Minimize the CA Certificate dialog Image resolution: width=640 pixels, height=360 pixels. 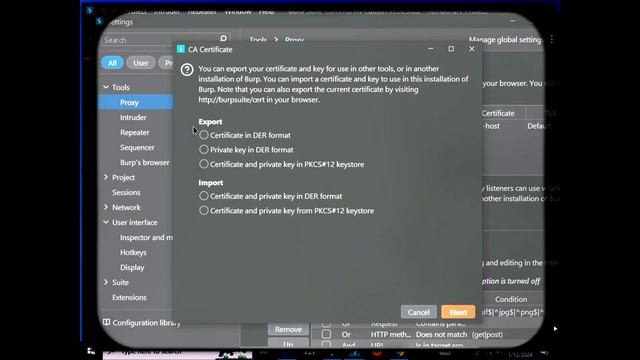(430, 49)
